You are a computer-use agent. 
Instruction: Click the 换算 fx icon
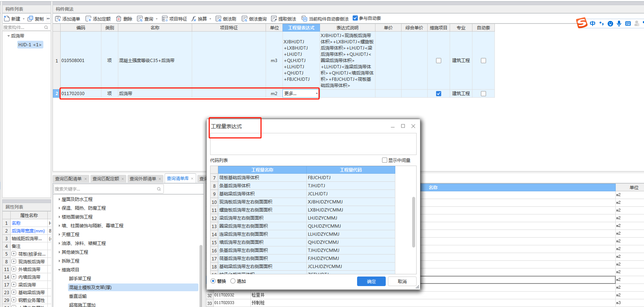194,19
